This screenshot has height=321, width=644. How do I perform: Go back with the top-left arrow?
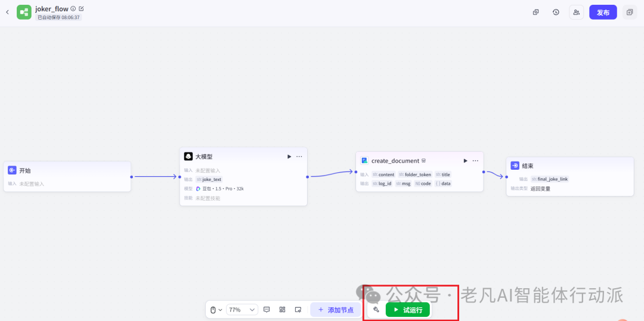tap(7, 13)
